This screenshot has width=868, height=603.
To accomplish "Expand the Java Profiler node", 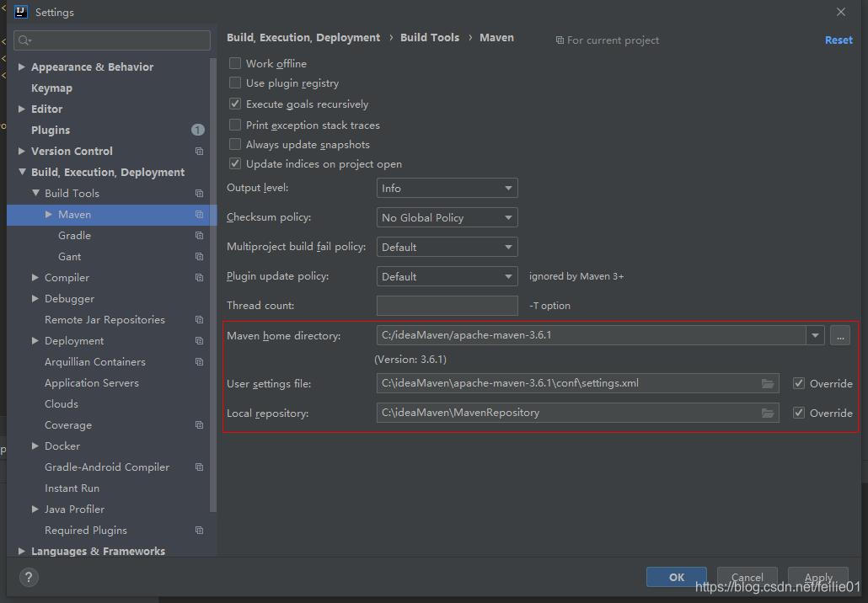I will [35, 509].
